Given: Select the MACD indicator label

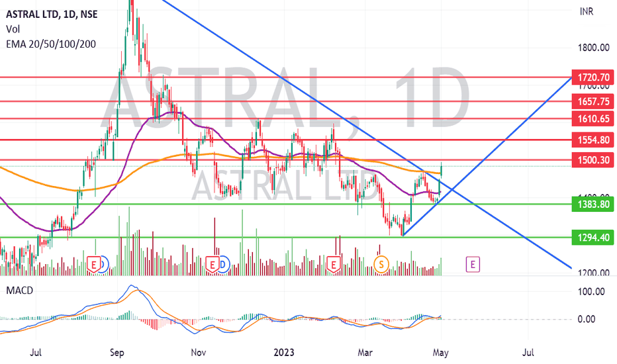Looking at the screenshot, I should coord(20,291).
